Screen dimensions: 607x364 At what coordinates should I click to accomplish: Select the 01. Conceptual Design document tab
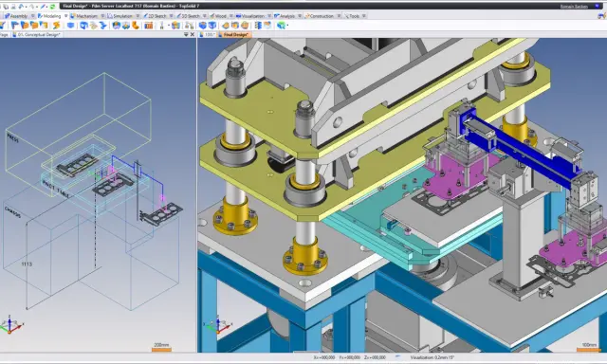(x=37, y=34)
